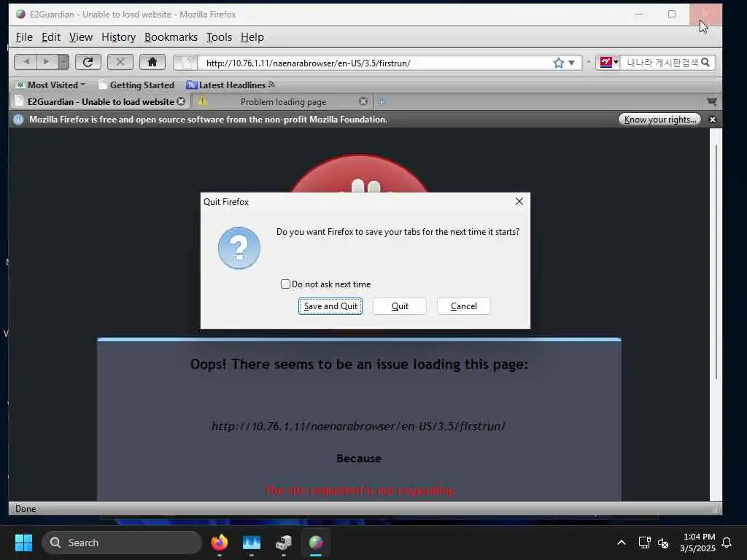Open the search engine selector dropdown

pos(608,63)
